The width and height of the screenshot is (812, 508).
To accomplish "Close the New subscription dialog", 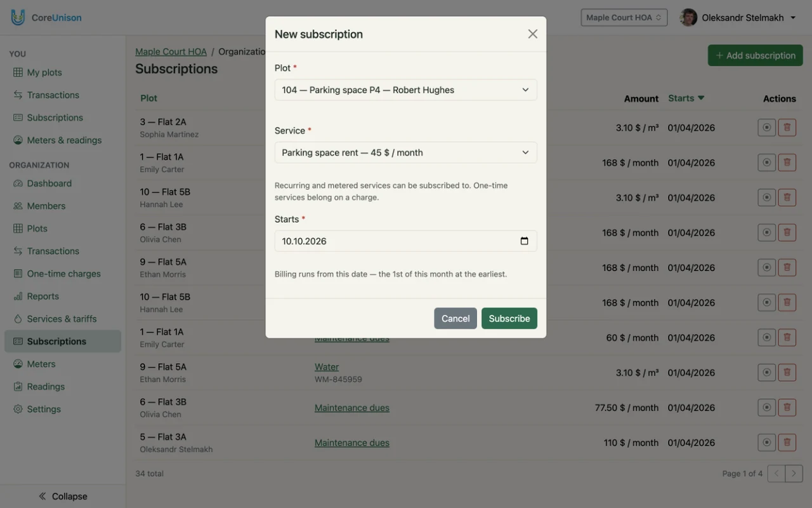I will [x=533, y=34].
